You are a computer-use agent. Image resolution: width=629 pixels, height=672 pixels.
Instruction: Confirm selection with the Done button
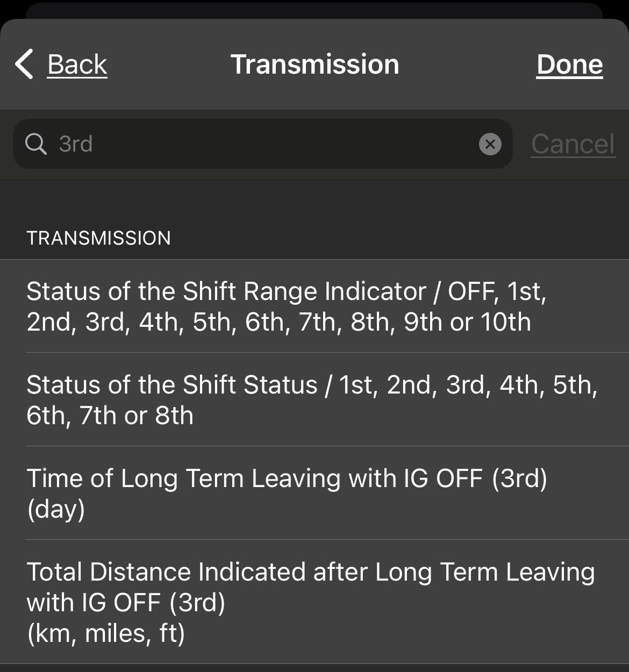pyautogui.click(x=569, y=65)
